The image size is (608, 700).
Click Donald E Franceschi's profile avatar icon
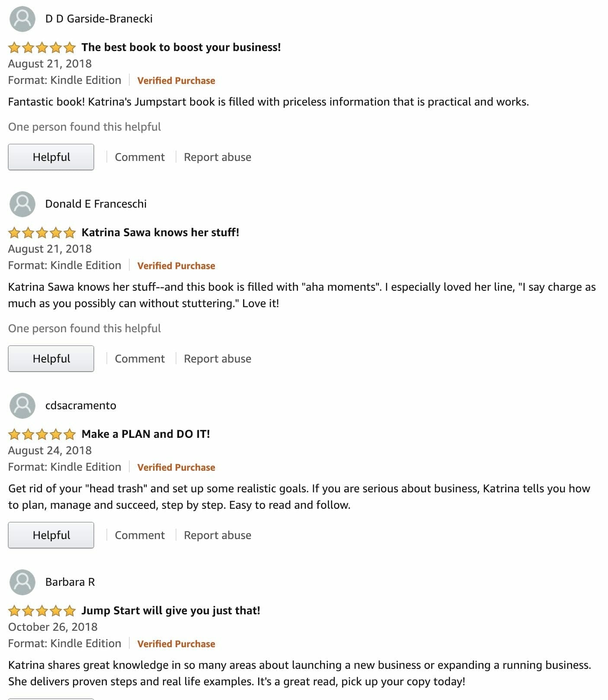coord(22,204)
